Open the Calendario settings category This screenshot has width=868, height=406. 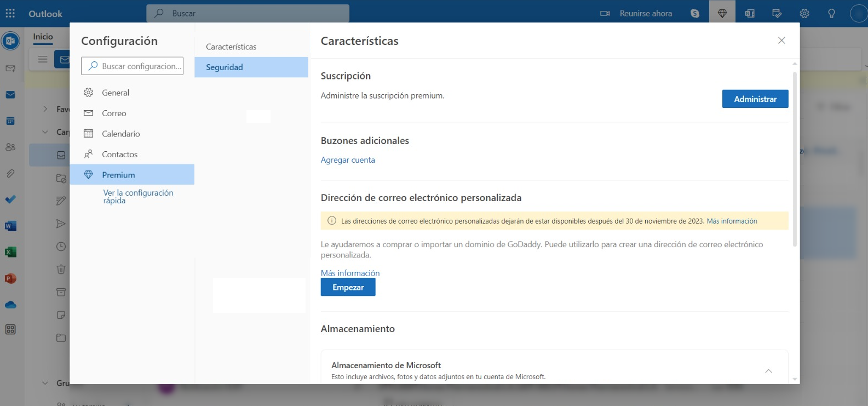point(120,134)
